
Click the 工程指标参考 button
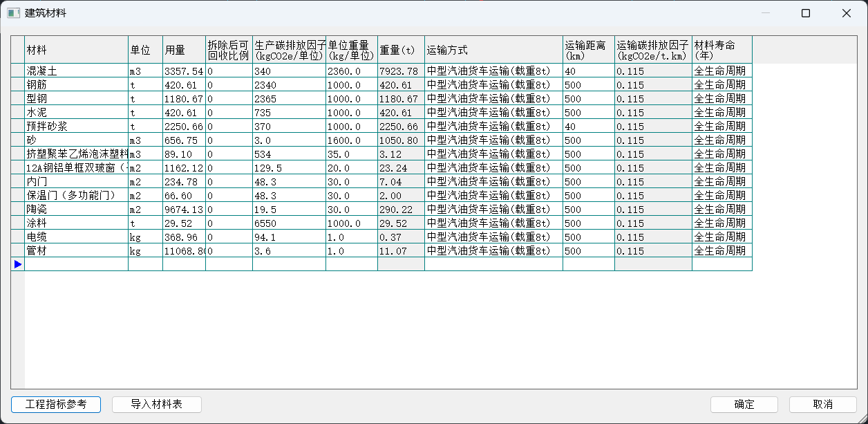[56, 405]
